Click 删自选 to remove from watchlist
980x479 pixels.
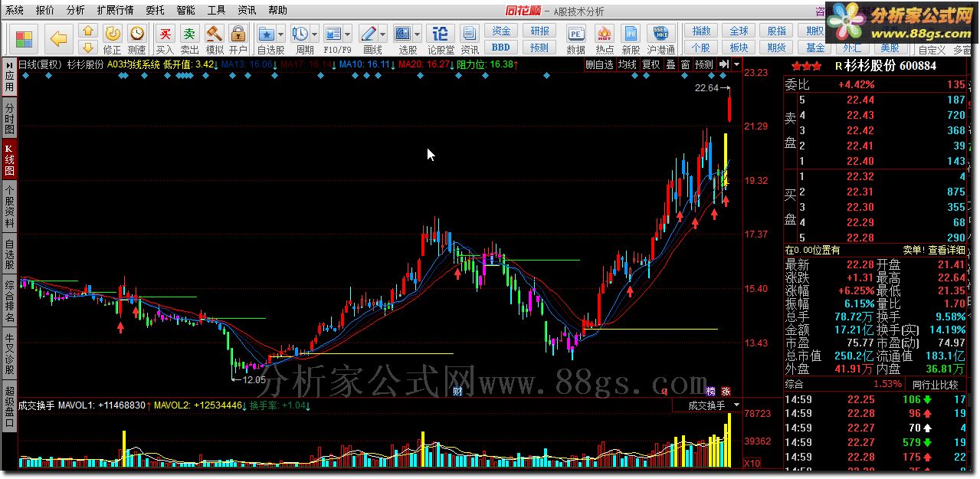pos(599,65)
